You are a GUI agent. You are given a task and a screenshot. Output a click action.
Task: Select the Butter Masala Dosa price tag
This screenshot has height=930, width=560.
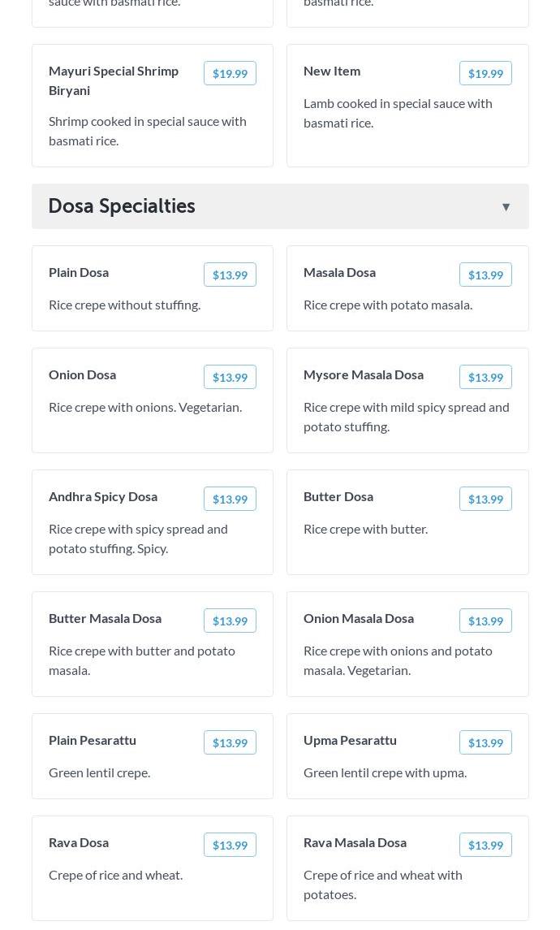tap(230, 621)
